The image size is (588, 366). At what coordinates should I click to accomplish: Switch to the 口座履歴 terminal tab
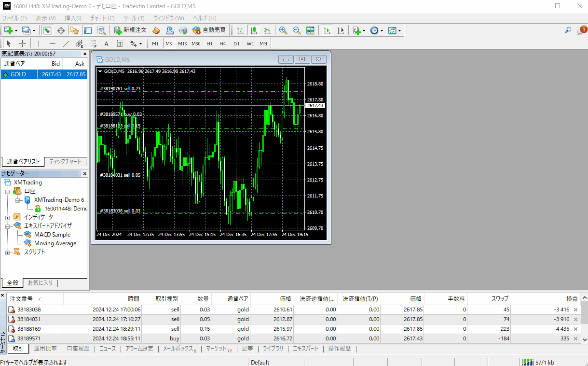[78, 349]
